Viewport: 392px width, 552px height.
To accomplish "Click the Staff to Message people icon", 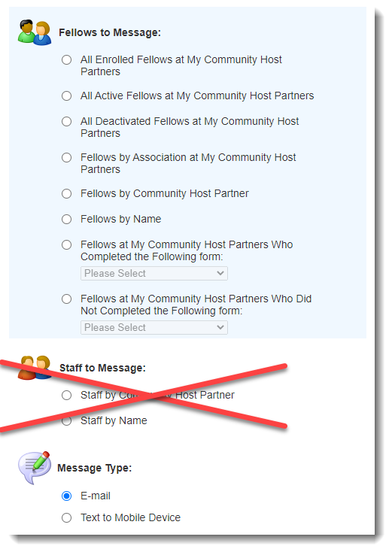I will (35, 368).
